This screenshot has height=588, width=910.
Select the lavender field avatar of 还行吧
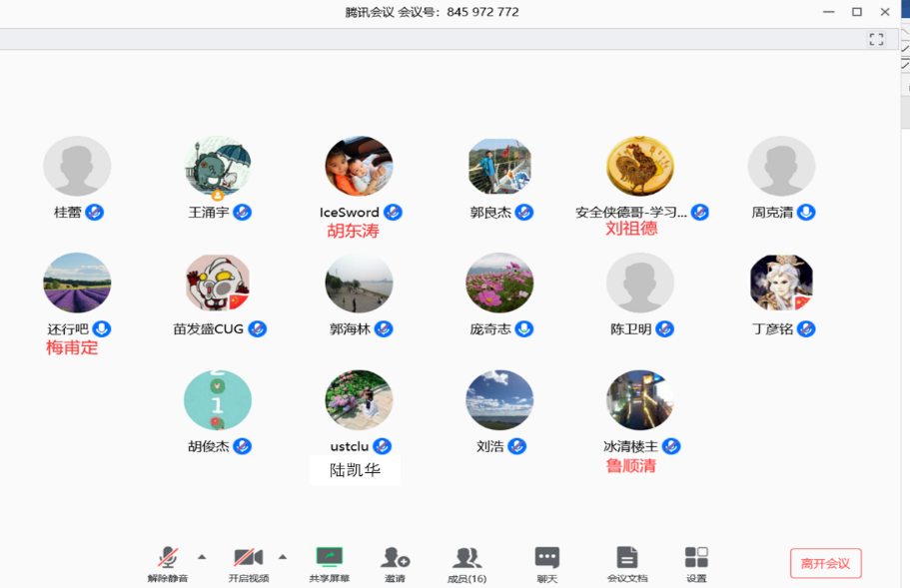77,284
